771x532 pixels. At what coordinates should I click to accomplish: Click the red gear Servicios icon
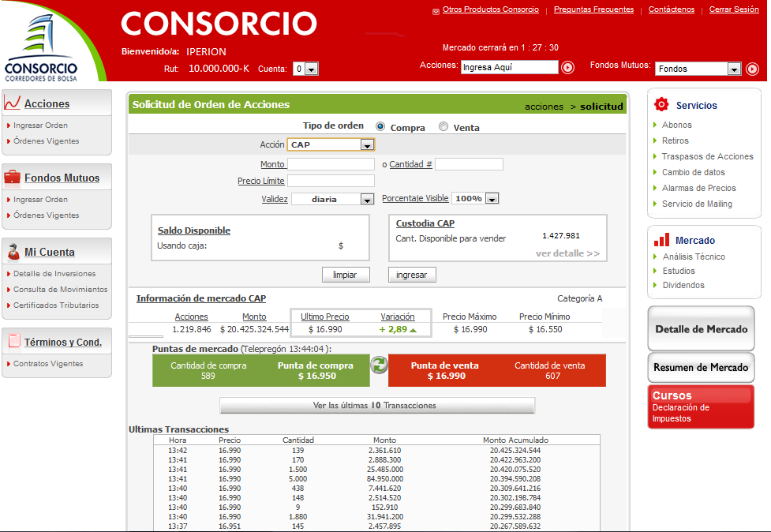click(661, 104)
